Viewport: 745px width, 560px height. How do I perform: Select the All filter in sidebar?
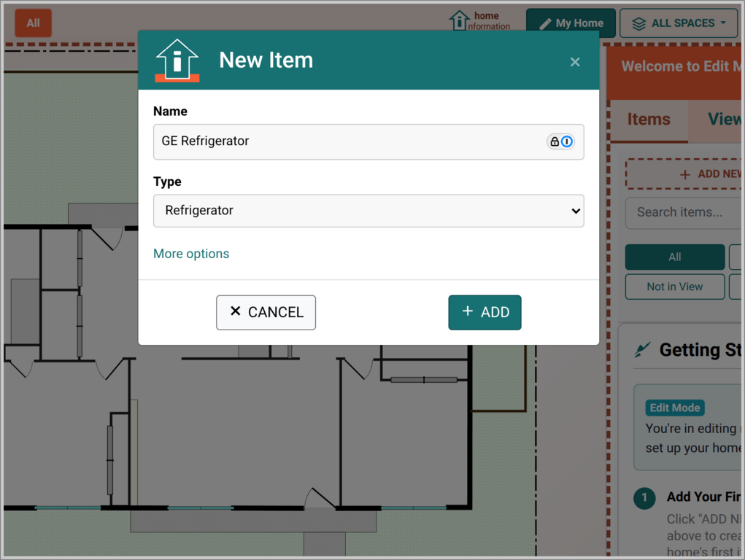[x=675, y=257]
